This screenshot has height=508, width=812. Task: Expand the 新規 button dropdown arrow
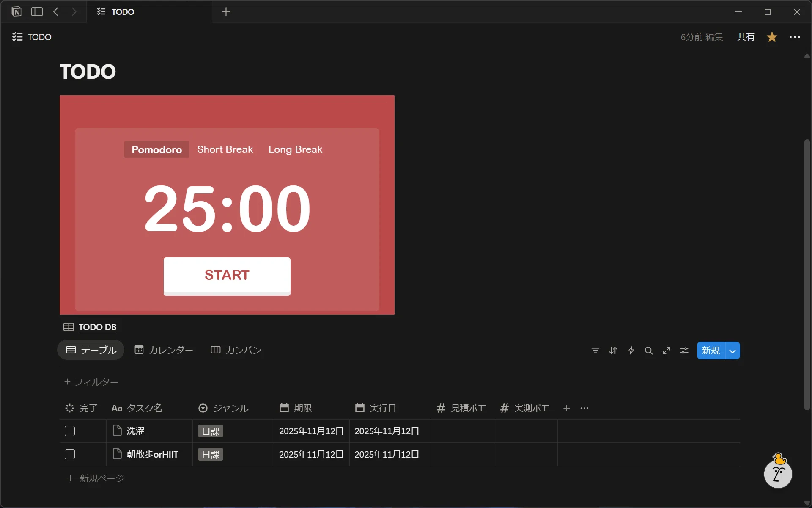(x=732, y=351)
